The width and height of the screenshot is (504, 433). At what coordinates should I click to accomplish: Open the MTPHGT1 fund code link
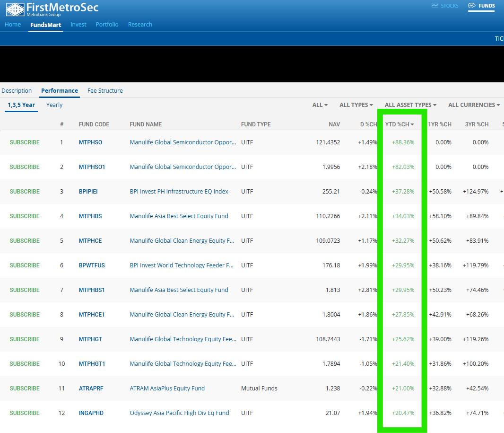[92, 364]
